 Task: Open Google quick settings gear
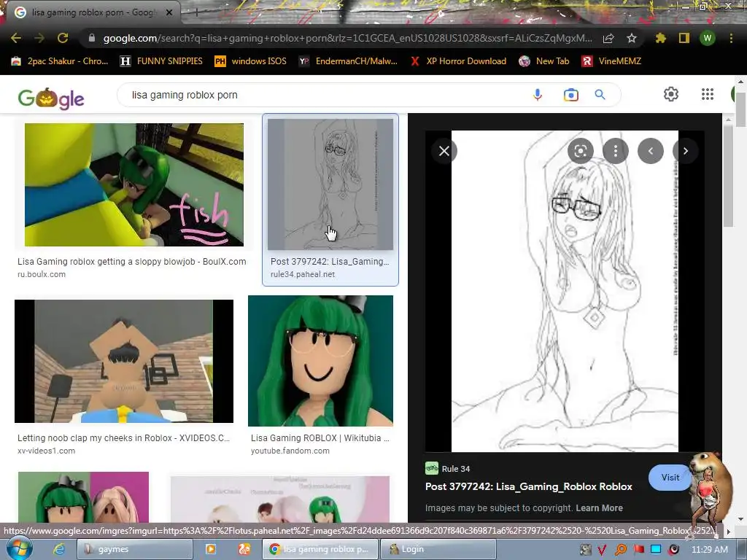click(x=671, y=94)
